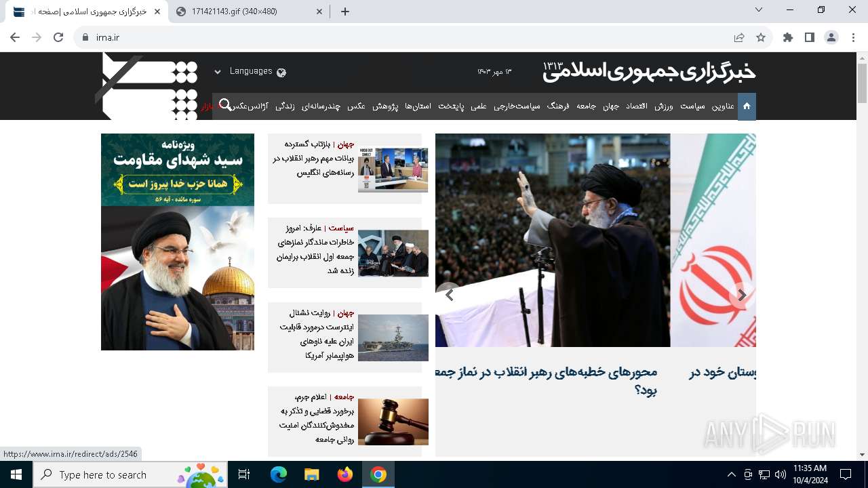Click the taskbar search box
The height and width of the screenshot is (488, 868).
tap(130, 474)
